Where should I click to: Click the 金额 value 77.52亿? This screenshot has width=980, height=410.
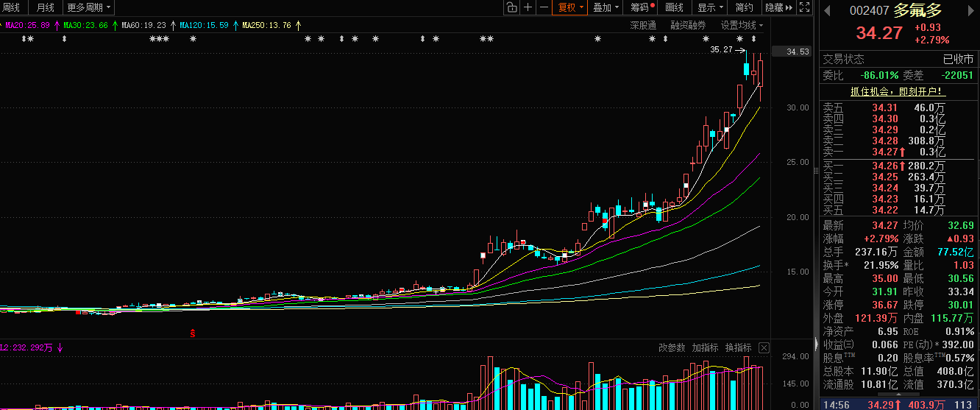click(x=956, y=252)
